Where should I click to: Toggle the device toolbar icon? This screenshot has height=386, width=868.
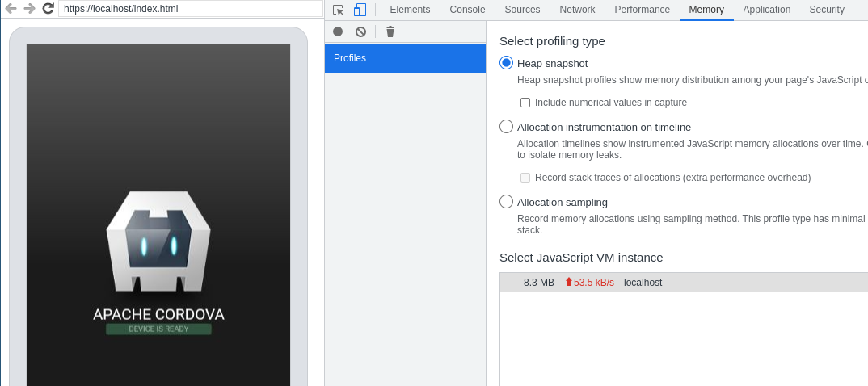[x=360, y=10]
